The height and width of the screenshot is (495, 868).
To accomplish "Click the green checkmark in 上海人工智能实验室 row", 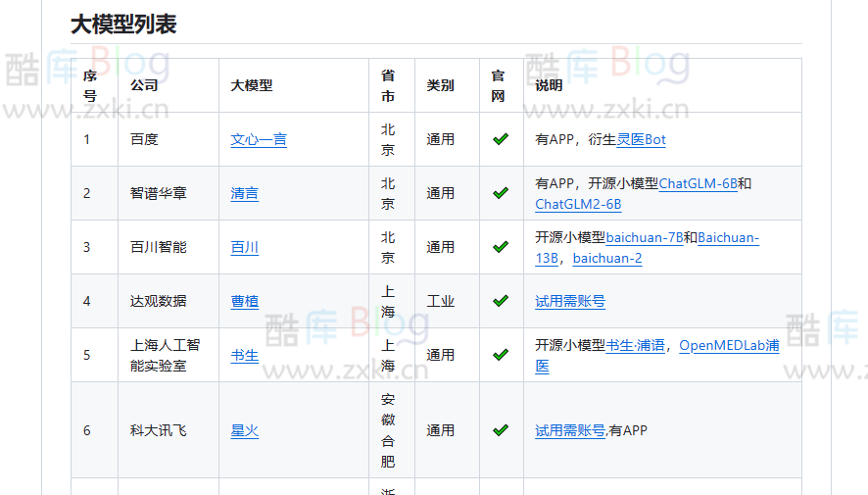I will pyautogui.click(x=501, y=355).
